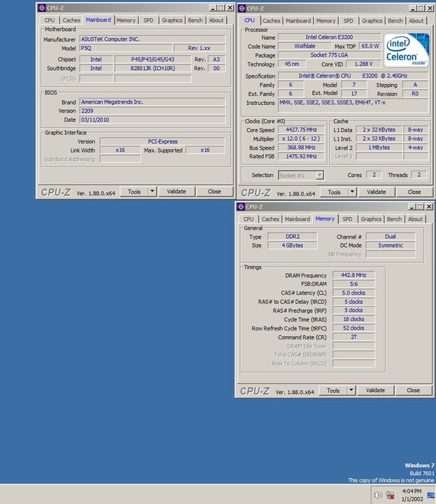
Task: Click the P5Q model field
Action: click(x=126, y=48)
